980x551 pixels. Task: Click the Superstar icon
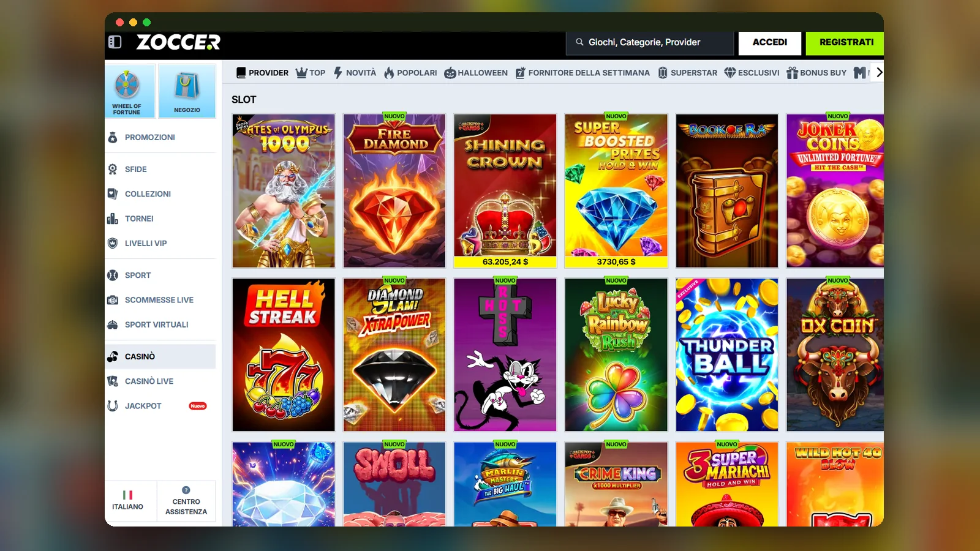coord(663,73)
